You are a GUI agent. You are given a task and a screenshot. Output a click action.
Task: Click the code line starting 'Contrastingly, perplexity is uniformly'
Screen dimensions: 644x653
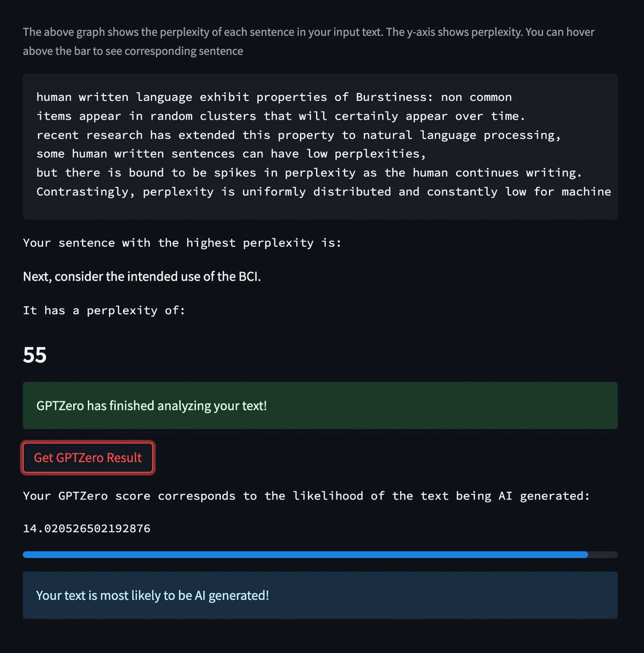[x=324, y=192]
